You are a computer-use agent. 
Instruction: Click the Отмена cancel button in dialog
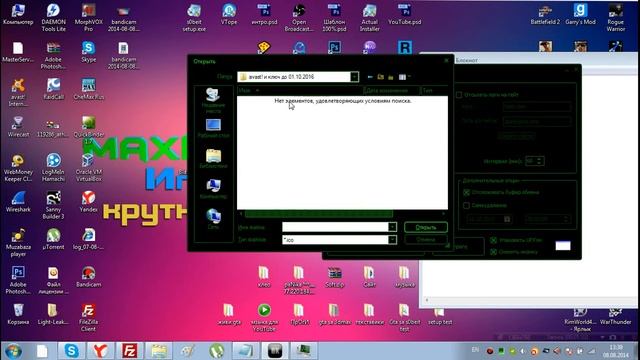click(x=426, y=240)
